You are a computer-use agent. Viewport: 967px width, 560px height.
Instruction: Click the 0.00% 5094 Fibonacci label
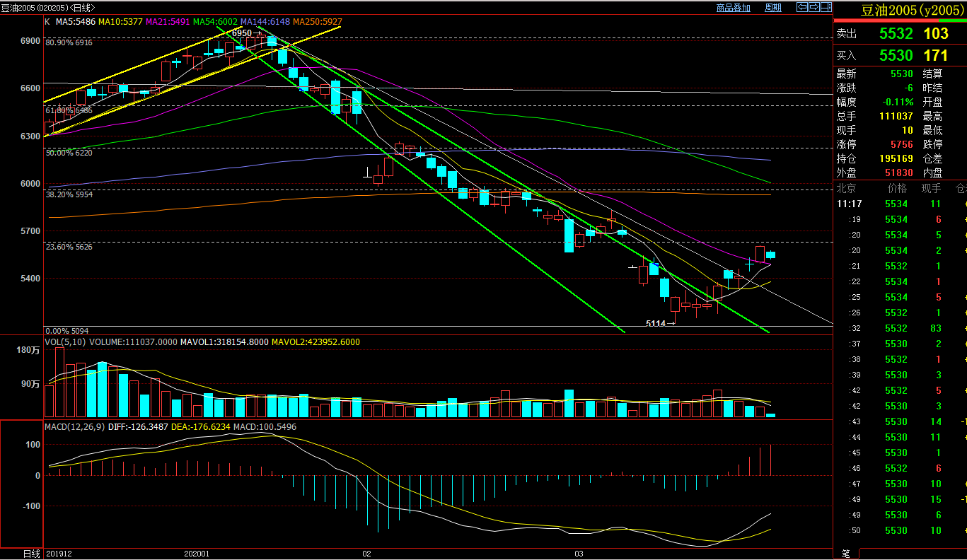tap(66, 331)
